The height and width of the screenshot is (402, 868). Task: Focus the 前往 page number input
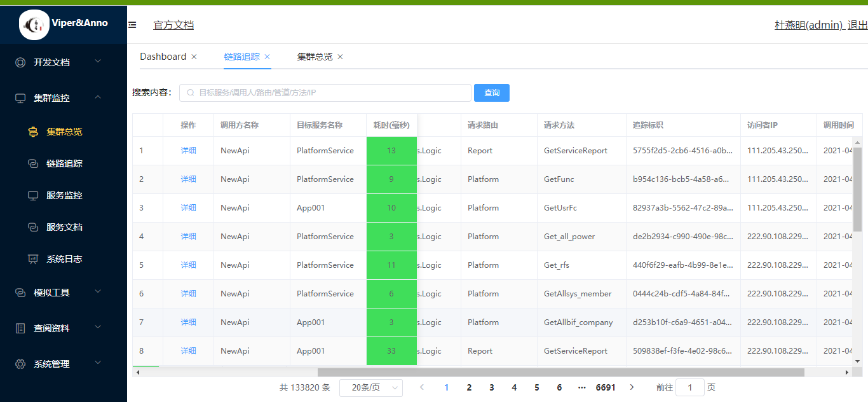[x=690, y=387]
